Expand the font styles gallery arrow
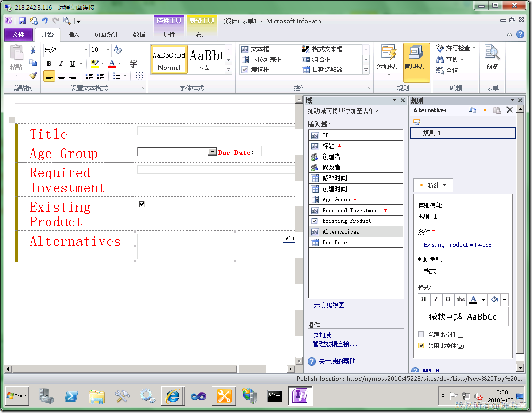Viewport: 532px width, 413px height. click(229, 70)
